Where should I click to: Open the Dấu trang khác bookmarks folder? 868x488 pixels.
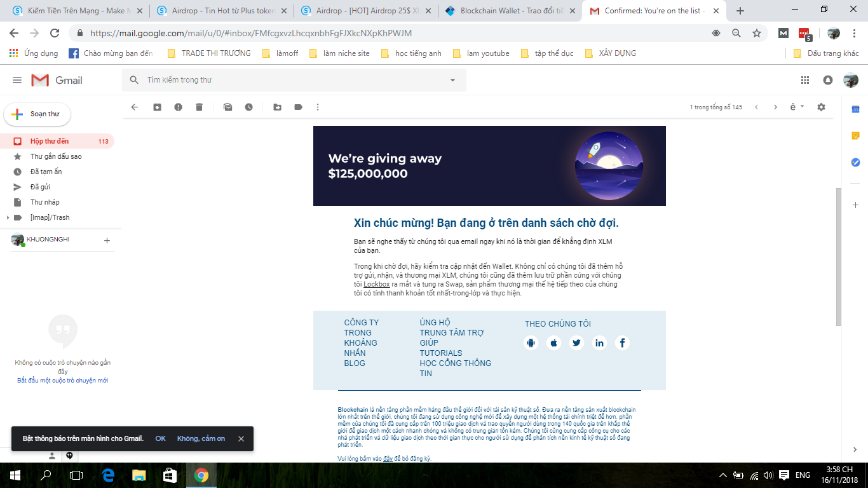(826, 53)
